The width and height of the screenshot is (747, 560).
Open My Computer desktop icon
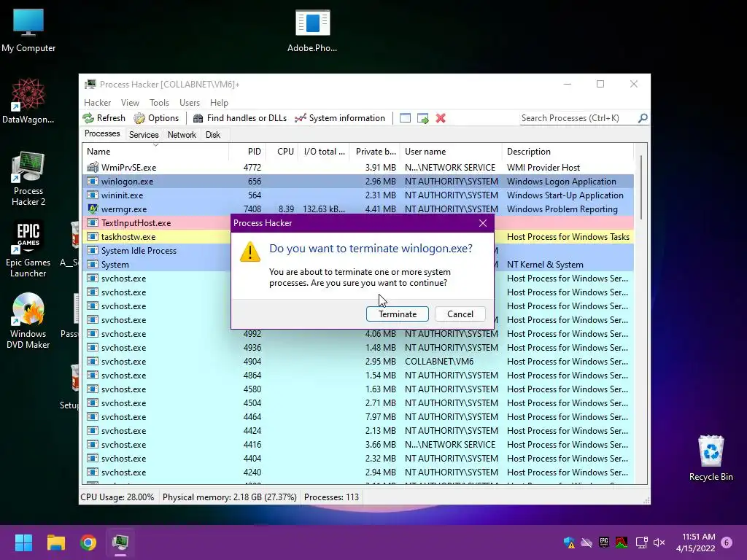point(28,30)
